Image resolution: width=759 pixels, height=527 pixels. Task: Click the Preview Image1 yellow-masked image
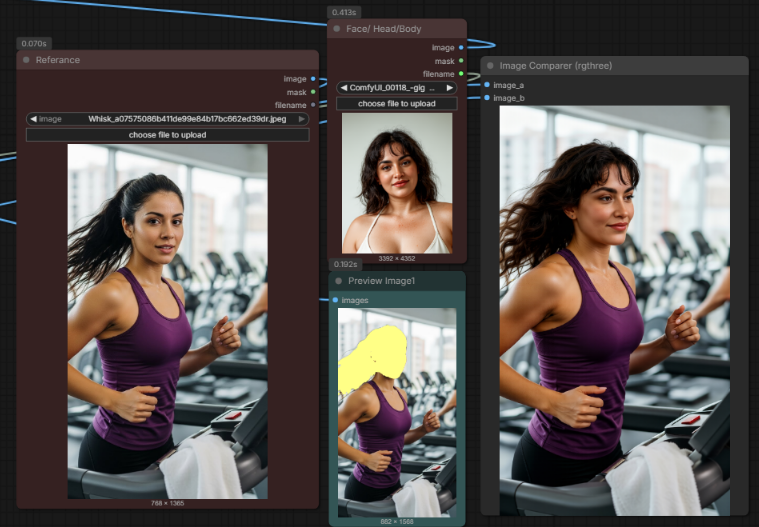(x=397, y=412)
